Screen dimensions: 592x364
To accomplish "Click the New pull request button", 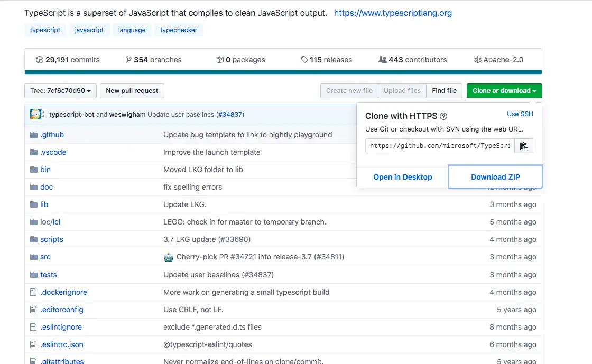I will [132, 91].
